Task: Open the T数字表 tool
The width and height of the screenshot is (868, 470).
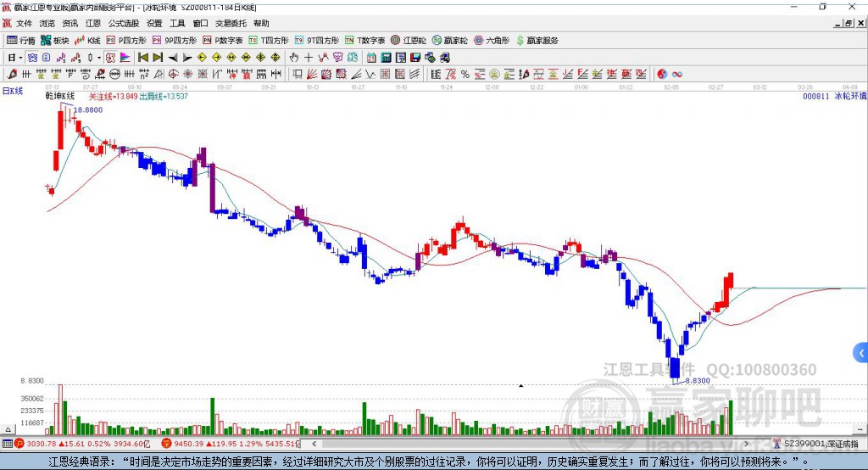Action: (x=364, y=41)
